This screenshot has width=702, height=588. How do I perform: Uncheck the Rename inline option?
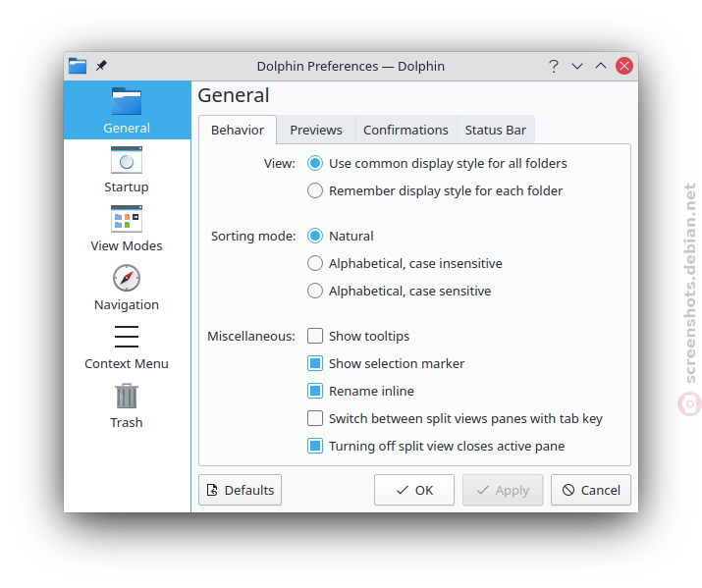point(361,391)
